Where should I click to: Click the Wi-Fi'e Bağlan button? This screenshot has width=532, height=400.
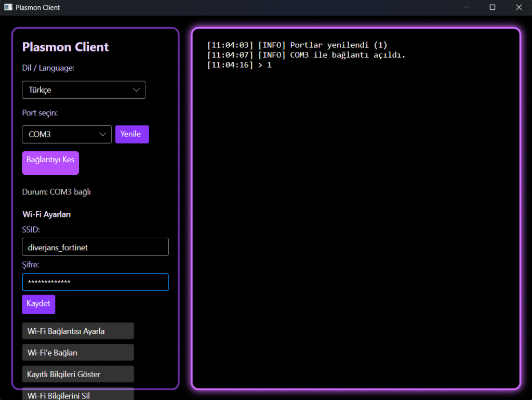coord(78,353)
